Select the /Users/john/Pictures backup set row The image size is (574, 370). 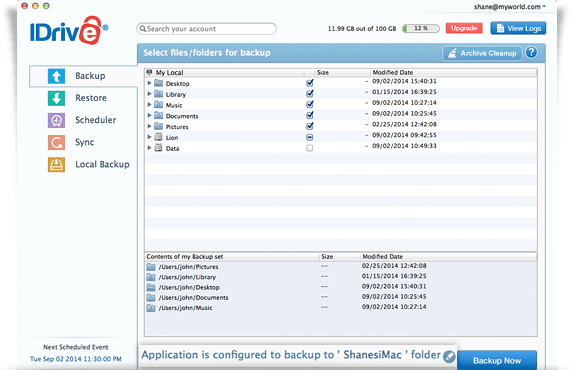tap(340, 266)
